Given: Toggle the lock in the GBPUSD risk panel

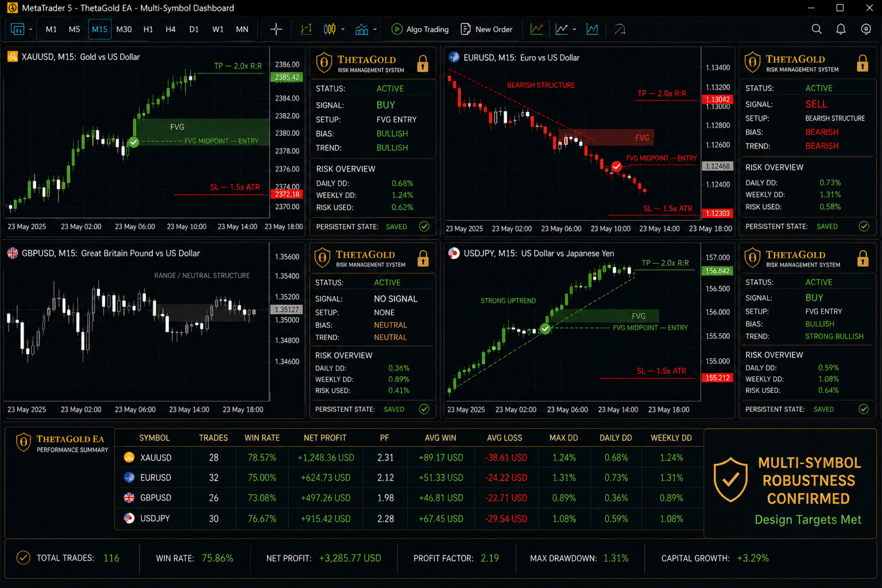Looking at the screenshot, I should coord(423,258).
